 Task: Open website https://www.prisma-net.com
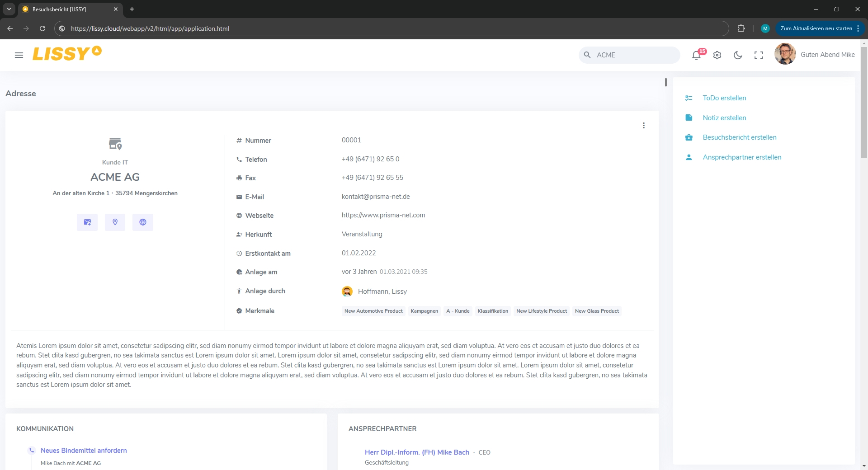point(383,215)
